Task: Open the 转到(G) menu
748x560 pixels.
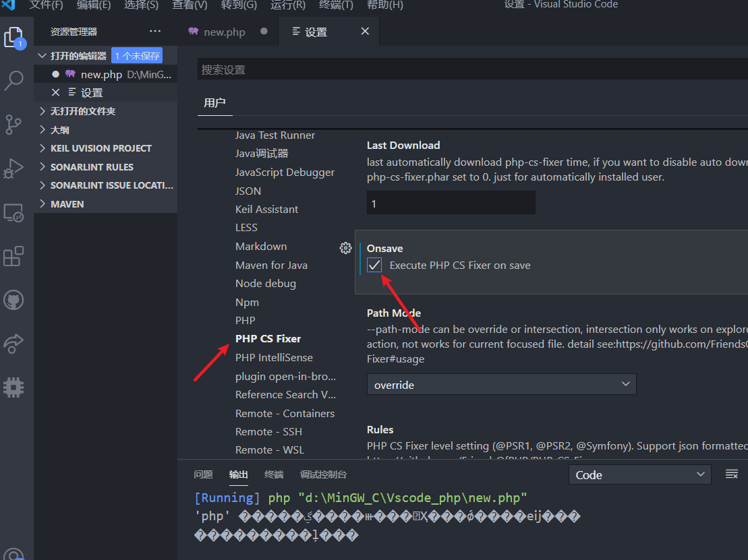Action: click(x=239, y=5)
